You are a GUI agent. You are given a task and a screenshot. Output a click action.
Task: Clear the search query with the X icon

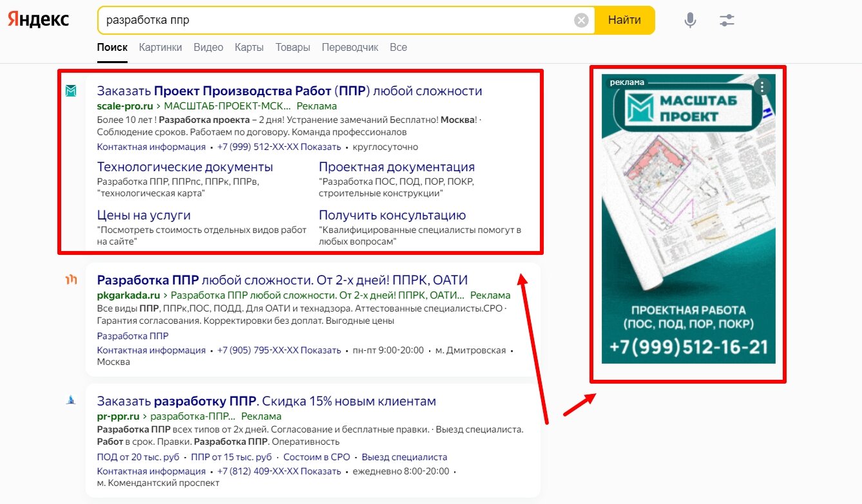tap(581, 21)
